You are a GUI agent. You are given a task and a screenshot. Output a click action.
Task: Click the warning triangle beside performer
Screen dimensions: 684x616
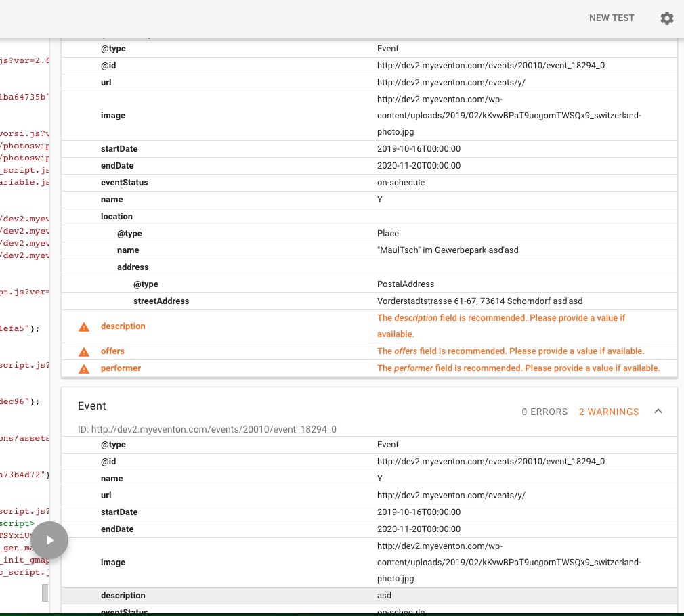pyautogui.click(x=84, y=369)
